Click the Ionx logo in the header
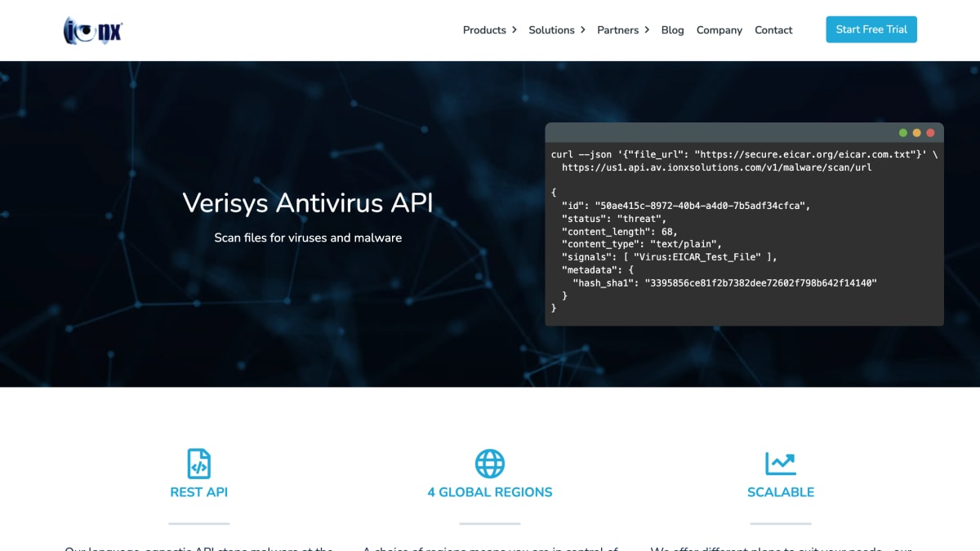 [x=93, y=30]
